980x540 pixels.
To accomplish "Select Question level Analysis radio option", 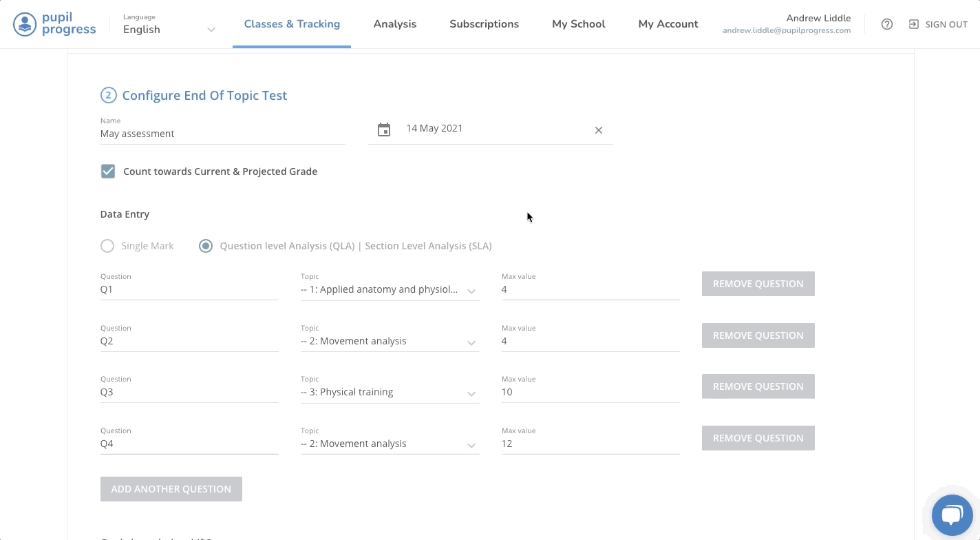I will 206,246.
